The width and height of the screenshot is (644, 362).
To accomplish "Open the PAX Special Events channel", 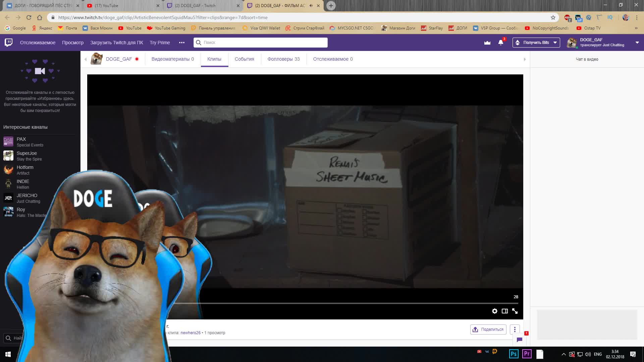I will pyautogui.click(x=40, y=142).
